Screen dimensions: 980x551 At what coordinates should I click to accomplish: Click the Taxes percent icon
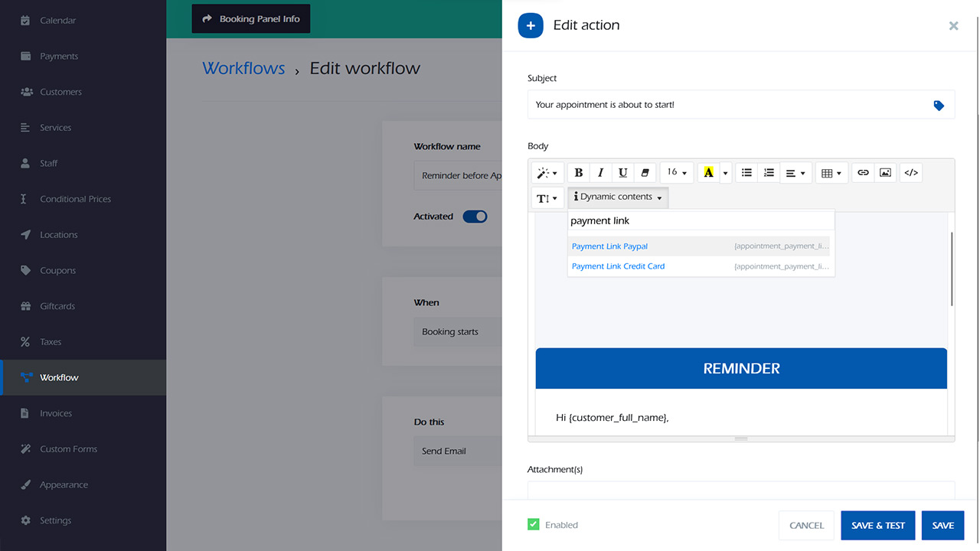(25, 342)
